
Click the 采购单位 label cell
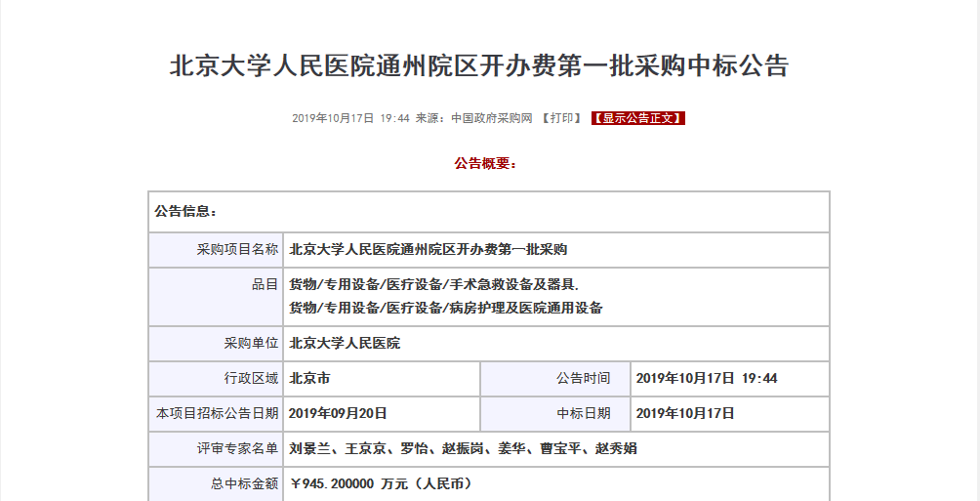(x=217, y=344)
